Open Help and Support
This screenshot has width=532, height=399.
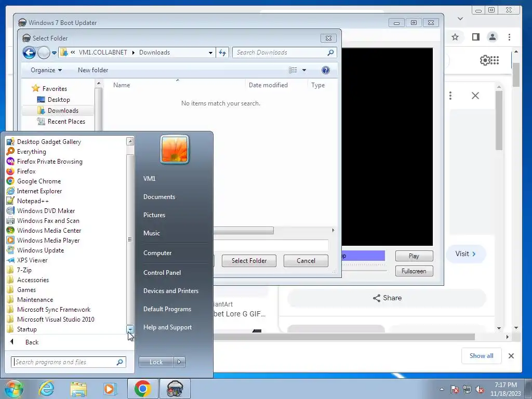[x=168, y=327]
